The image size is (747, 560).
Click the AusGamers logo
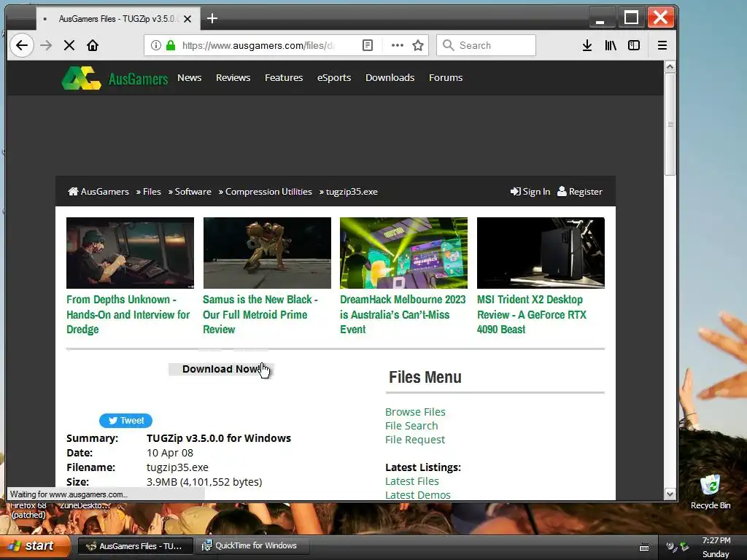point(115,78)
